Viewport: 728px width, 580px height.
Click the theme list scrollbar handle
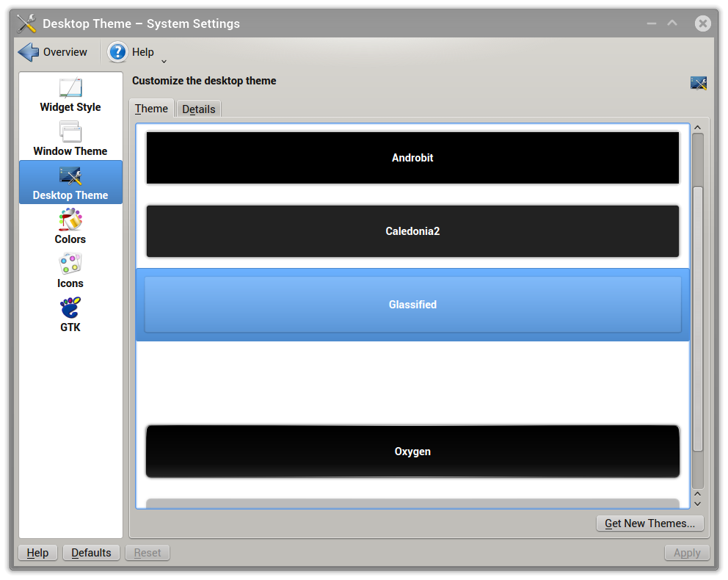point(697,319)
